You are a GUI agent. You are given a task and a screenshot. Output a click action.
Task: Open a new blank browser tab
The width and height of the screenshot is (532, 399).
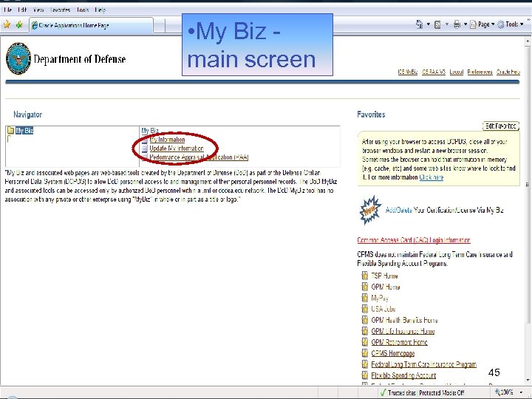pyautogui.click(x=160, y=26)
